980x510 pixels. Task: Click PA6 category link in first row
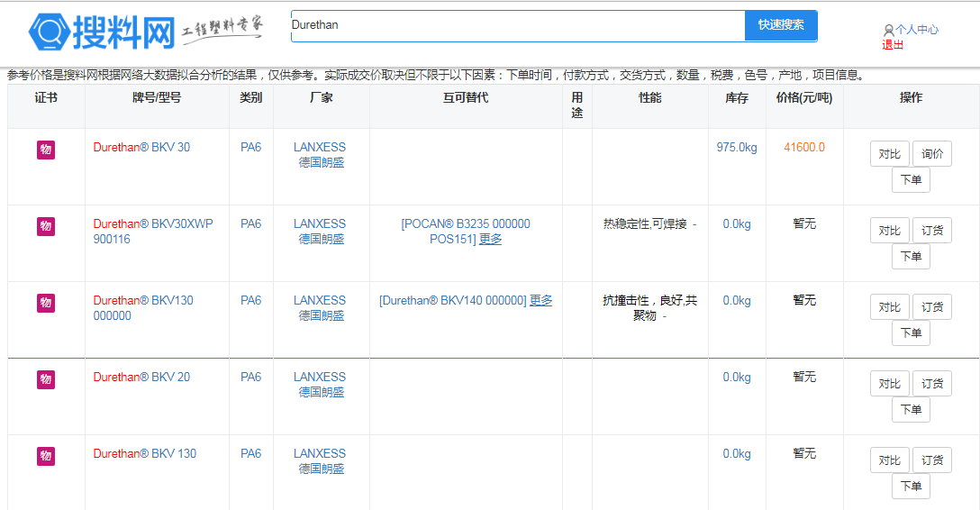pyautogui.click(x=250, y=147)
